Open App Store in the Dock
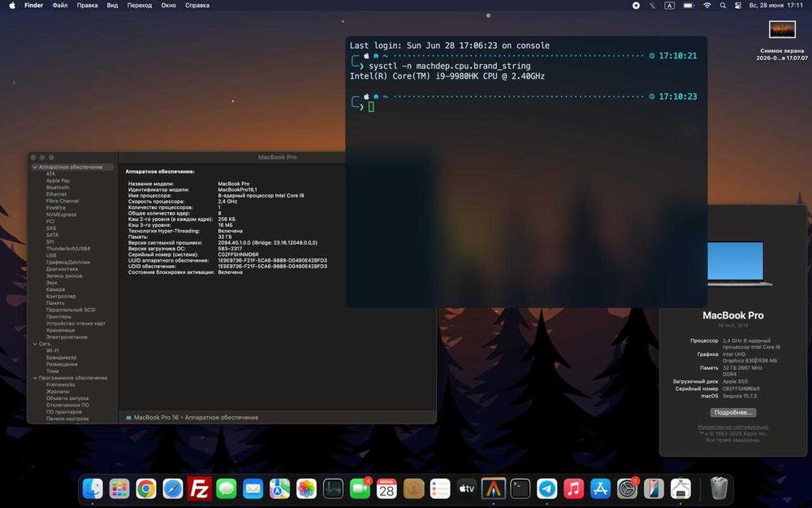Screen dimensions: 812x508 600,488
